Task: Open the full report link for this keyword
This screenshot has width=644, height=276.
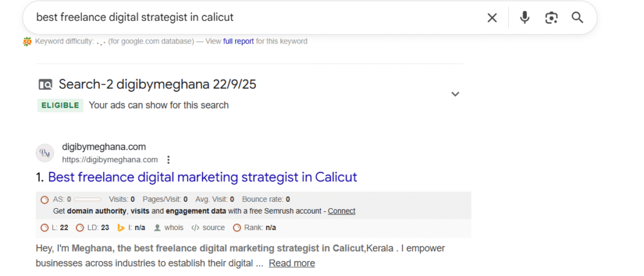Action: click(238, 41)
